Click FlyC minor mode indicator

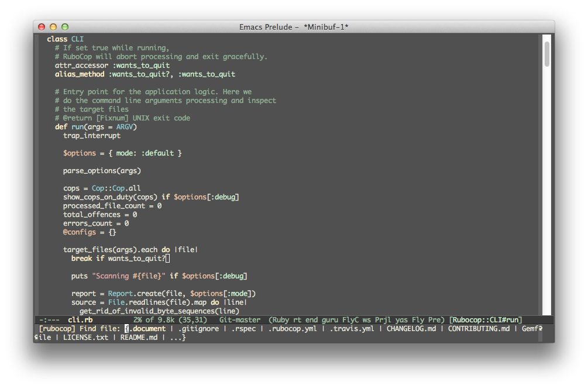pos(350,319)
